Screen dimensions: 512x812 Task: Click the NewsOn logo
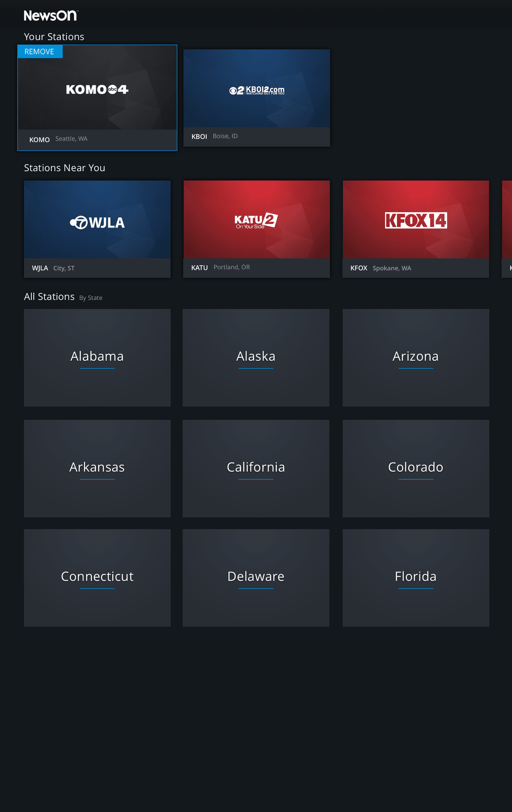click(51, 16)
